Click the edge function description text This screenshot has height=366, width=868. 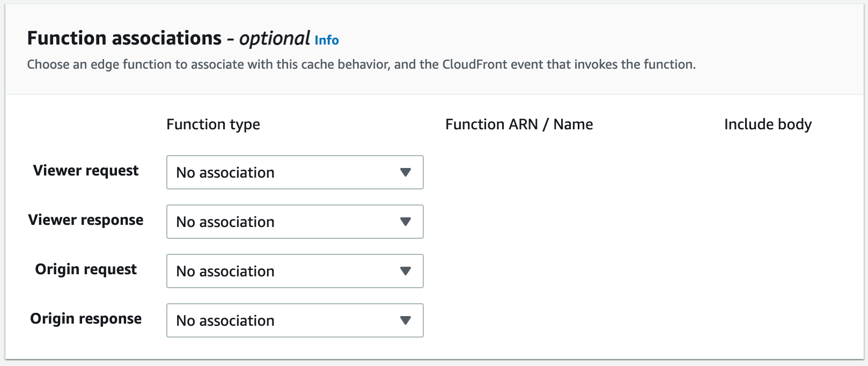(361, 64)
